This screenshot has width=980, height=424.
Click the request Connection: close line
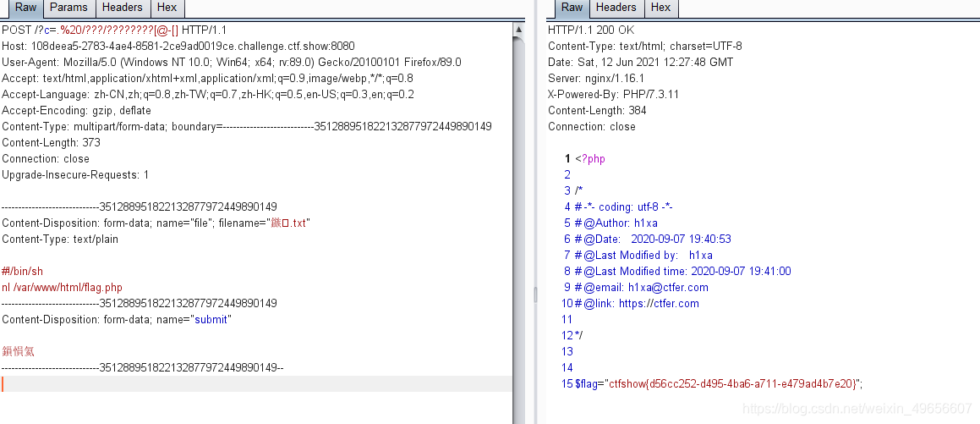point(46,159)
